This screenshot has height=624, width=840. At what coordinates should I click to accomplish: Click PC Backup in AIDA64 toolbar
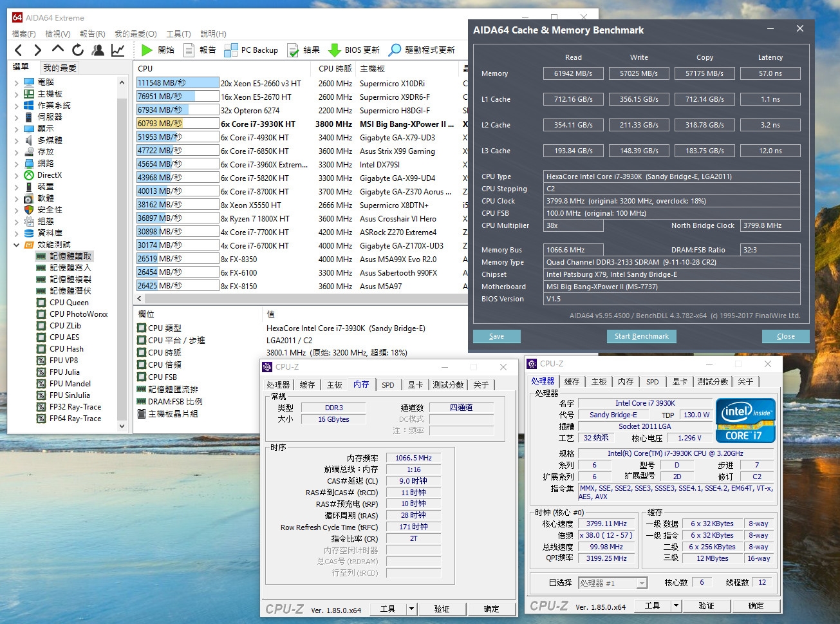pyautogui.click(x=251, y=50)
